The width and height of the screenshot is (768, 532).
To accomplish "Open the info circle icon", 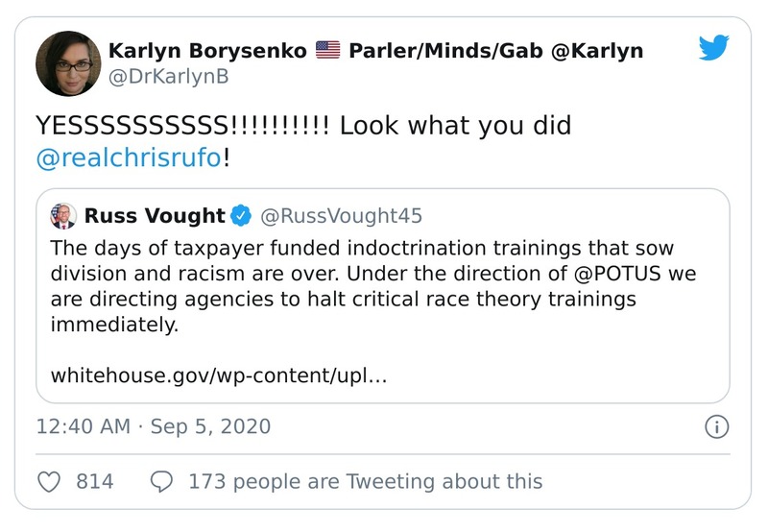I will [x=716, y=426].
